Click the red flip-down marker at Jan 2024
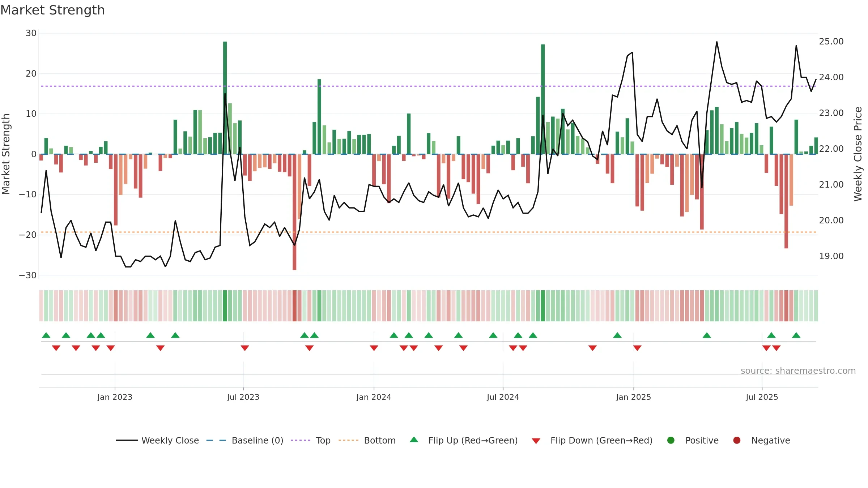The image size is (868, 488). (x=374, y=348)
